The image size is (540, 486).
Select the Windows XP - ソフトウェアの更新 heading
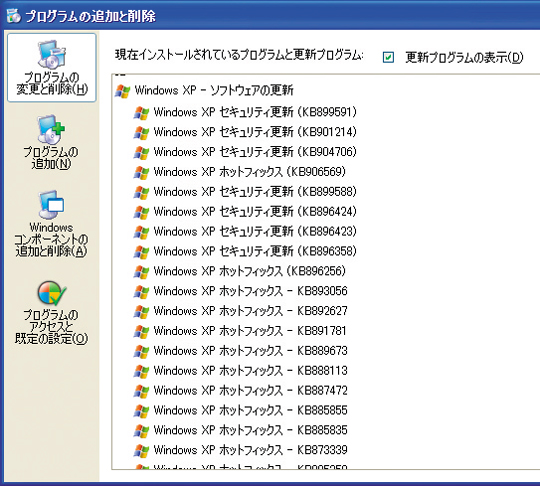[x=214, y=91]
